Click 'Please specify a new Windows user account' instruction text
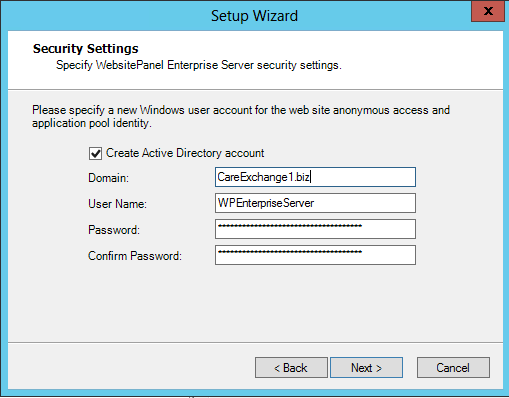The height and width of the screenshot is (398, 509). [241, 116]
